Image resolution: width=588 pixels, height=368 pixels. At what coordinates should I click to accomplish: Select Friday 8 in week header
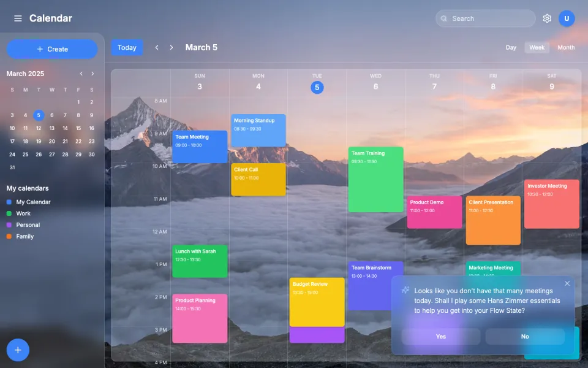pyautogui.click(x=493, y=86)
